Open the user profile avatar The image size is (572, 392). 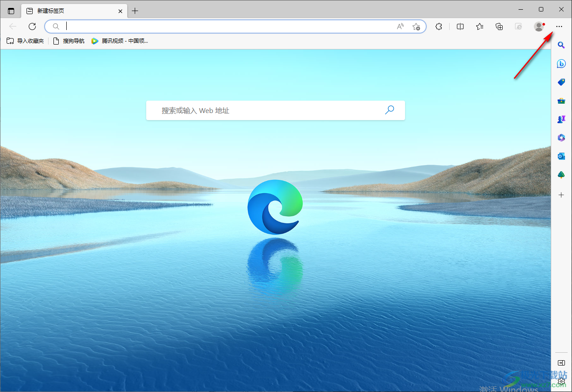pyautogui.click(x=539, y=26)
